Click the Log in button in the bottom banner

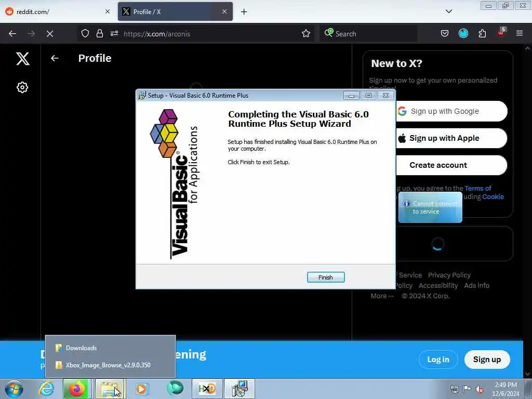(x=438, y=360)
